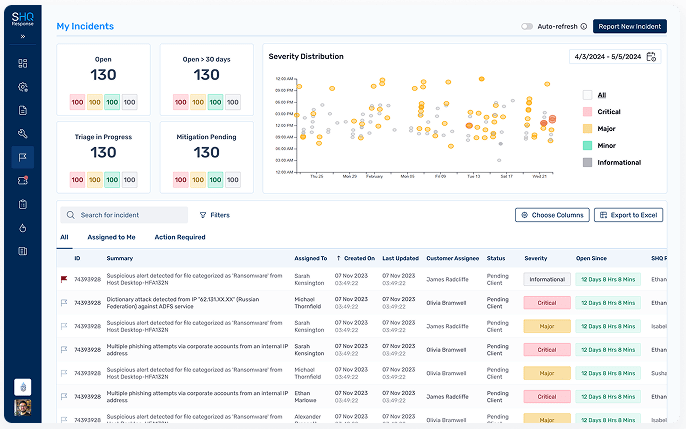The height and width of the screenshot is (429, 686).
Task: Click the Search for incident field
Action: 124,215
